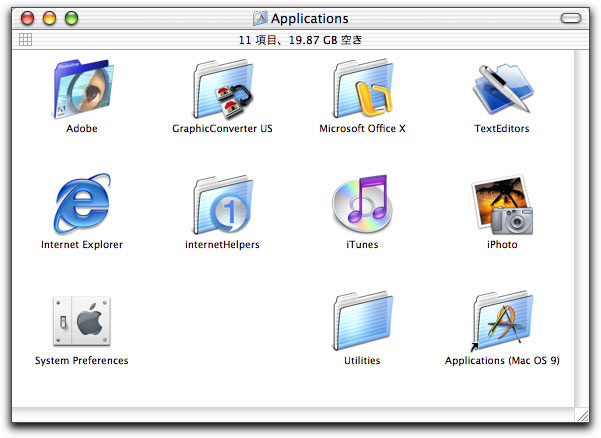Open the internetHelpers folder

[x=222, y=205]
